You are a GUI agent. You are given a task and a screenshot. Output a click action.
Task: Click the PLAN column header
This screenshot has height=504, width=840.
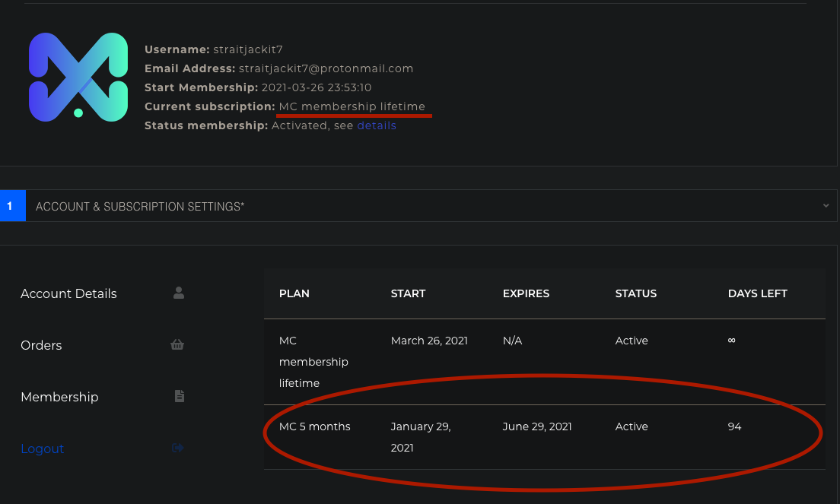coord(294,293)
